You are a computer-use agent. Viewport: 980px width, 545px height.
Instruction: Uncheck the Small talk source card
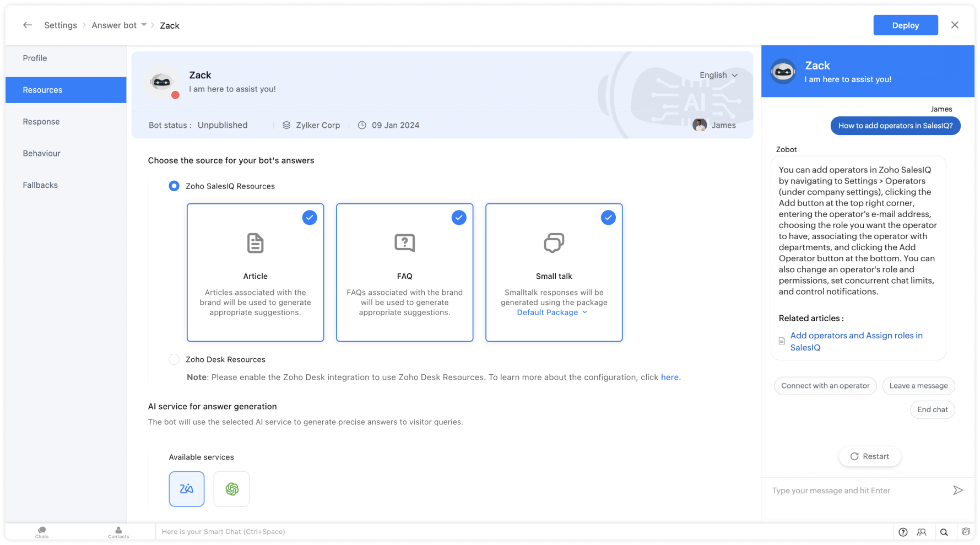coord(608,218)
